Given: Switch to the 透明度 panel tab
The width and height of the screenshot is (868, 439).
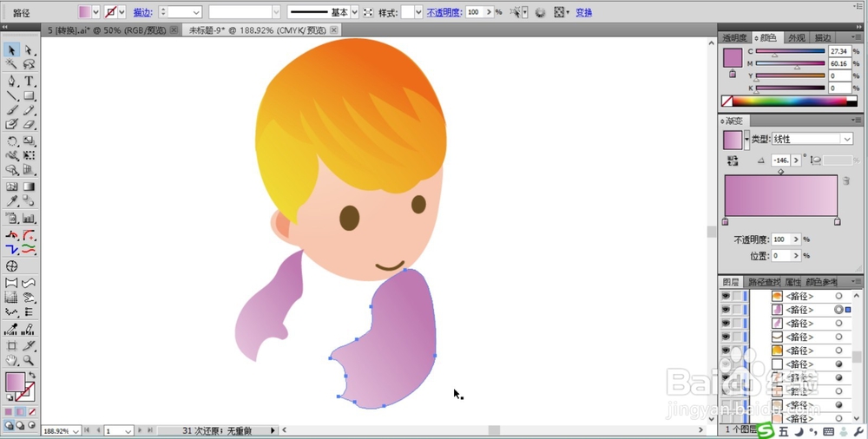Looking at the screenshot, I should 734,37.
